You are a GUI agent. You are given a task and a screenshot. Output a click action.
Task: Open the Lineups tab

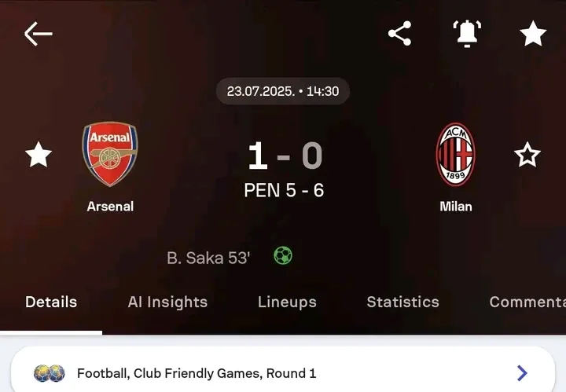coord(287,302)
